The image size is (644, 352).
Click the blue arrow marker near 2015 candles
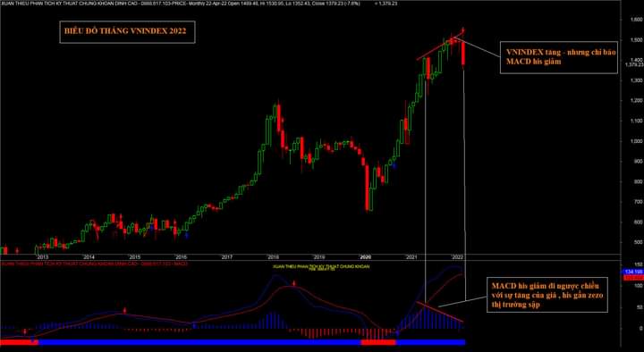151,226
